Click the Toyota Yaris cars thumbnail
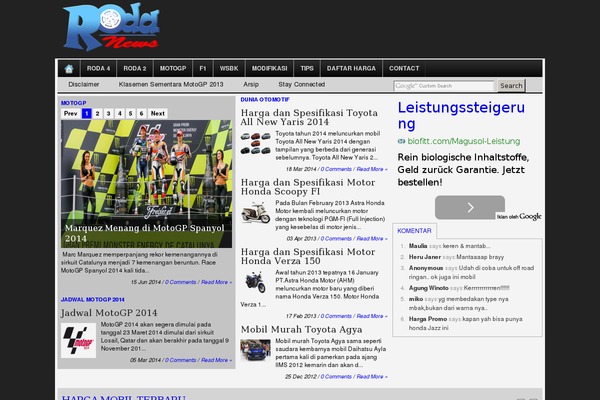Viewport: 600px width, 400px height. pyautogui.click(x=256, y=144)
